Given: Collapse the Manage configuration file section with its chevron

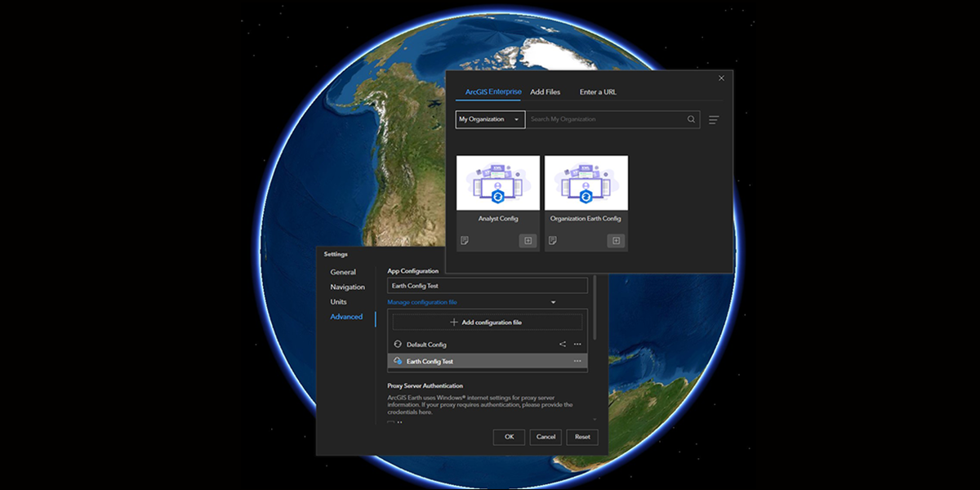Looking at the screenshot, I should [553, 301].
